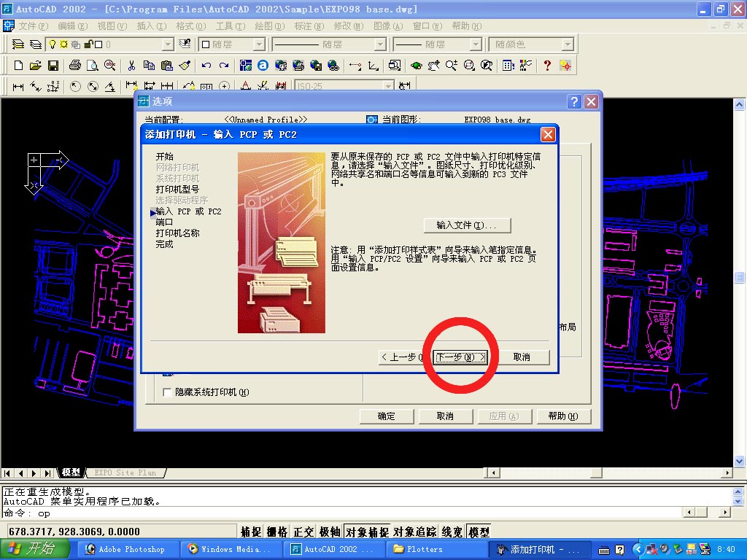Switch to the EXPO Site Plan layout tab

click(x=125, y=472)
